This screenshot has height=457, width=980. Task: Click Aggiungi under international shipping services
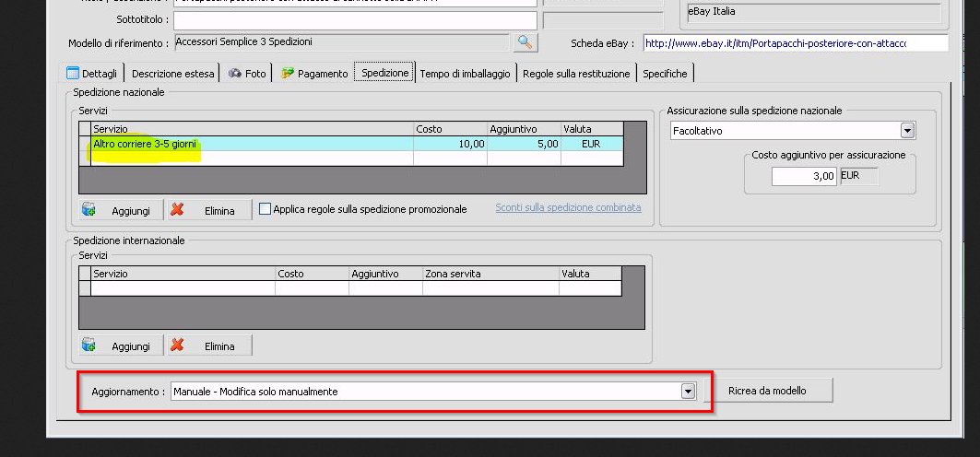click(x=122, y=346)
